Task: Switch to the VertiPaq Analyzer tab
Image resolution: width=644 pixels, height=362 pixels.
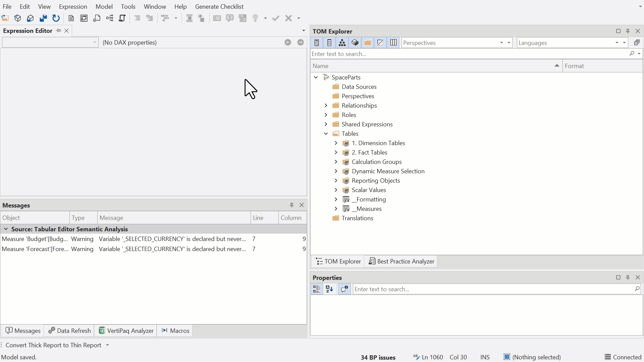Action: 126,330
